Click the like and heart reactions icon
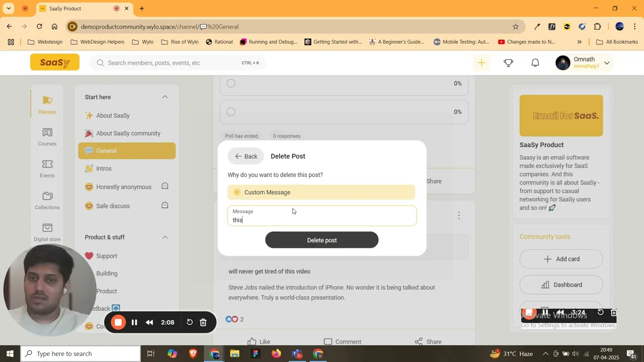The image size is (644, 362). click(231, 319)
